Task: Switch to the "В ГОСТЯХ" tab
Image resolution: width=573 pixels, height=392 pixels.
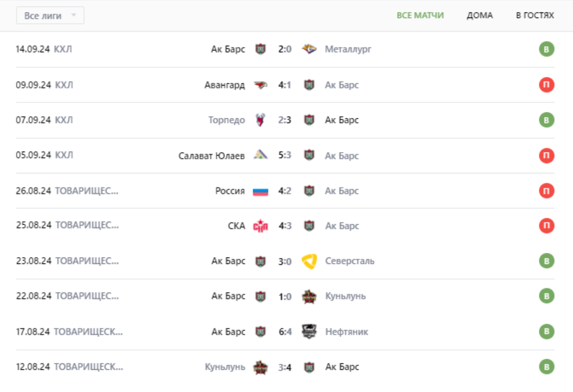Action: coord(535,15)
